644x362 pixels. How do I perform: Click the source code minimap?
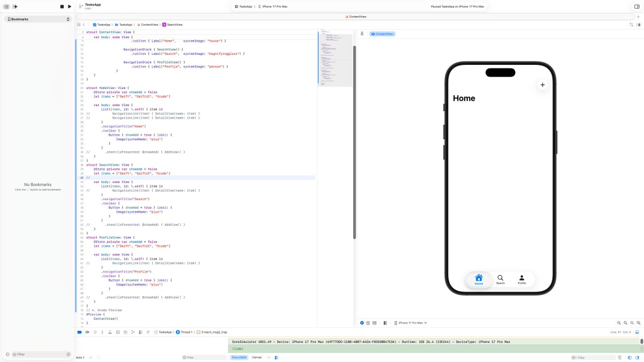click(x=335, y=59)
